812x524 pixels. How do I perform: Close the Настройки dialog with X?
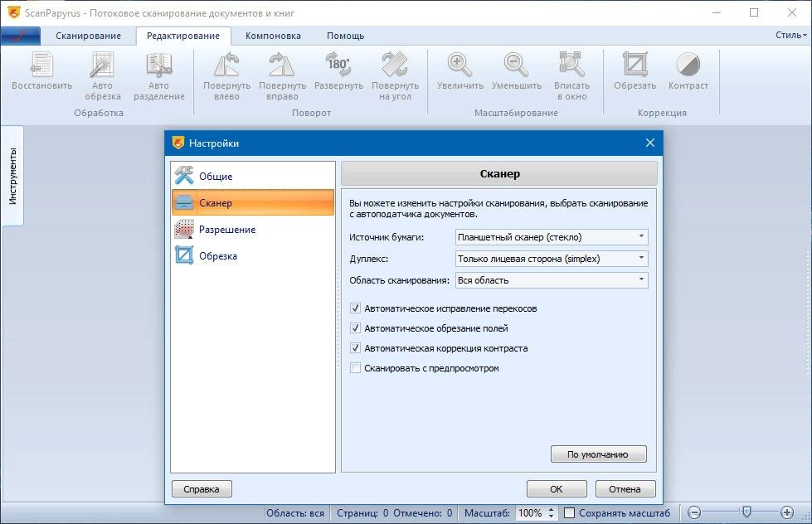coord(650,143)
